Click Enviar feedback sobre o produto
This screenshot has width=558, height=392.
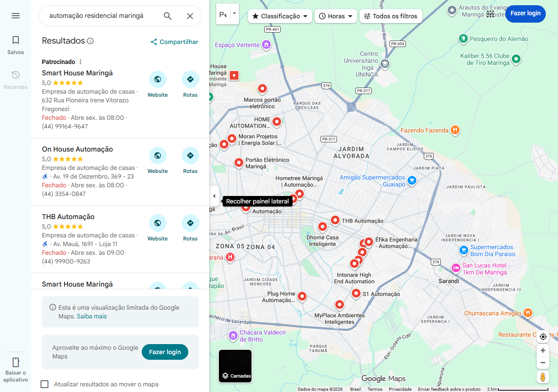[x=449, y=389]
